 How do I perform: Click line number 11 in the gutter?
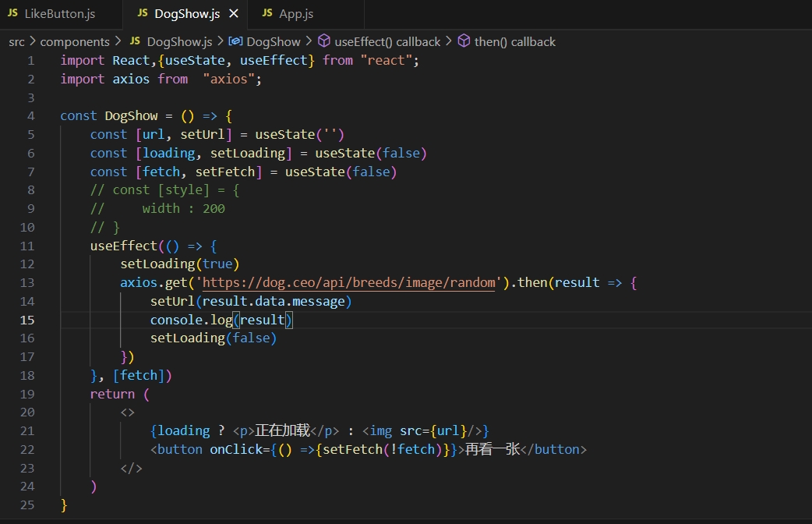coord(27,246)
